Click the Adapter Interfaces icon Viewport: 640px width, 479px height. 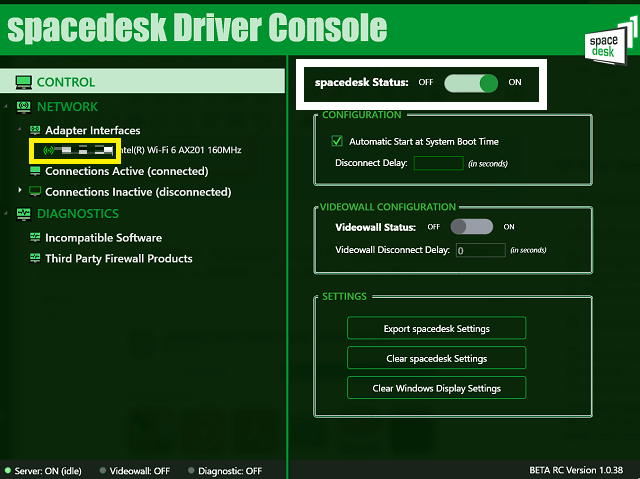[35, 130]
